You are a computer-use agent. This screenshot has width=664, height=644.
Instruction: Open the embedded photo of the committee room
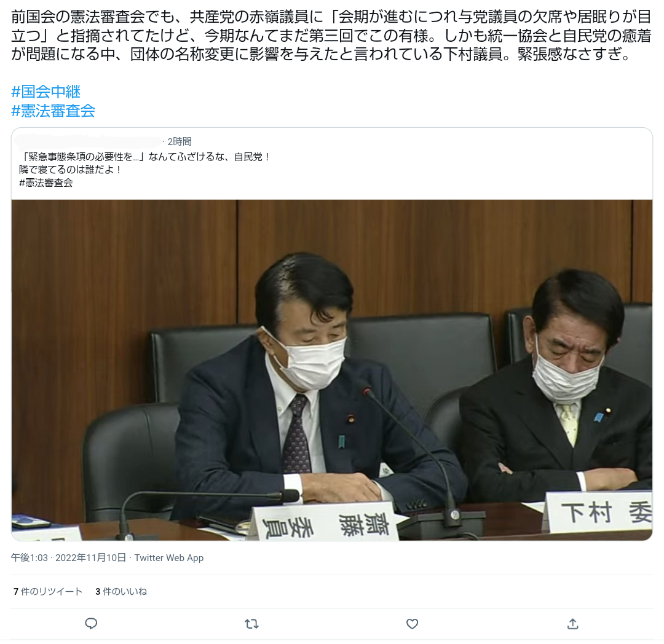(332, 370)
